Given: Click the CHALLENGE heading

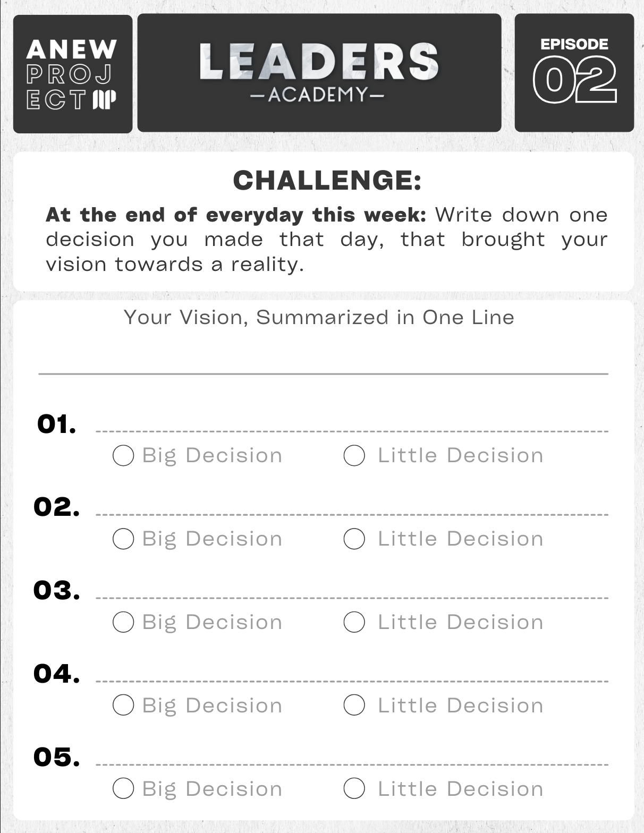Looking at the screenshot, I should (x=327, y=181).
